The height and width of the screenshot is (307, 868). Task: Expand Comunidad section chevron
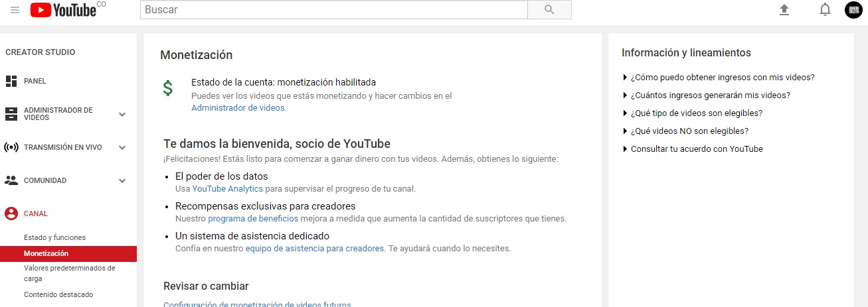[122, 180]
